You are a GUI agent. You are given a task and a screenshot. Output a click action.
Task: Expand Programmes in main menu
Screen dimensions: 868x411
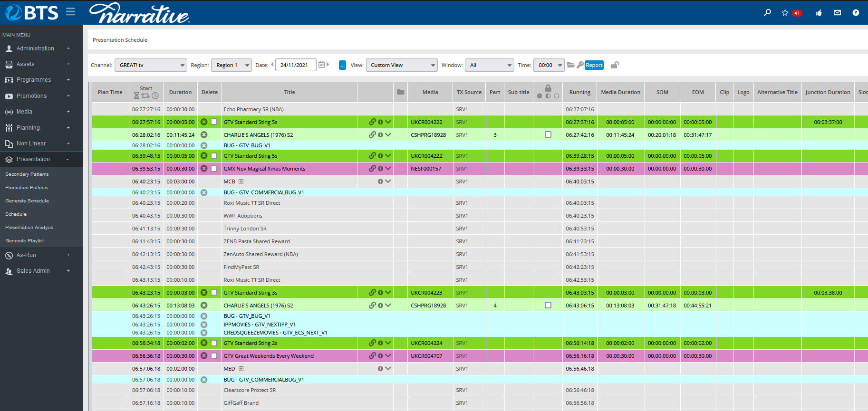pyautogui.click(x=68, y=80)
